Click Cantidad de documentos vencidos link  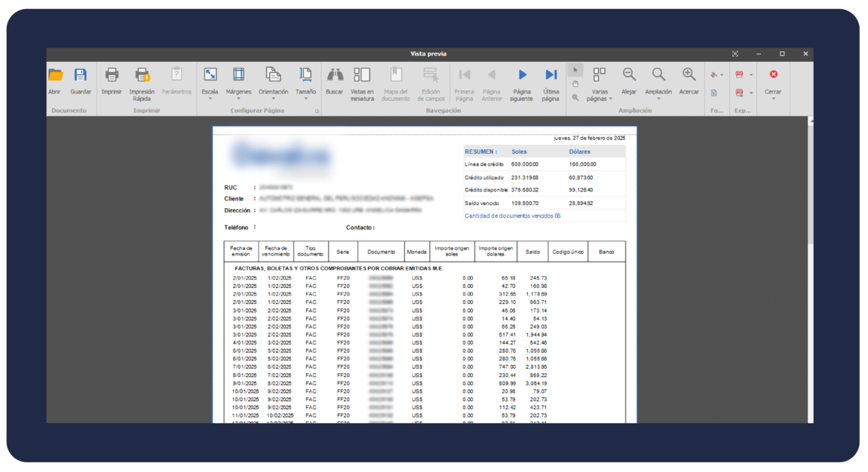pos(513,216)
